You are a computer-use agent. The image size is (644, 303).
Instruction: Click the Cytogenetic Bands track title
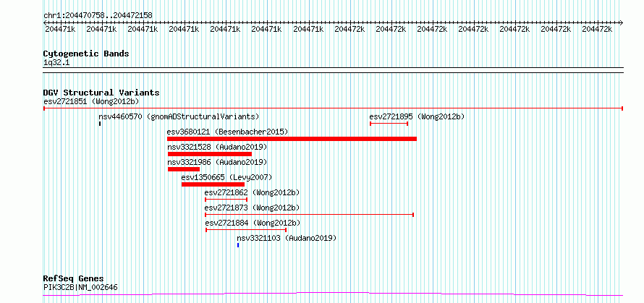(x=86, y=54)
